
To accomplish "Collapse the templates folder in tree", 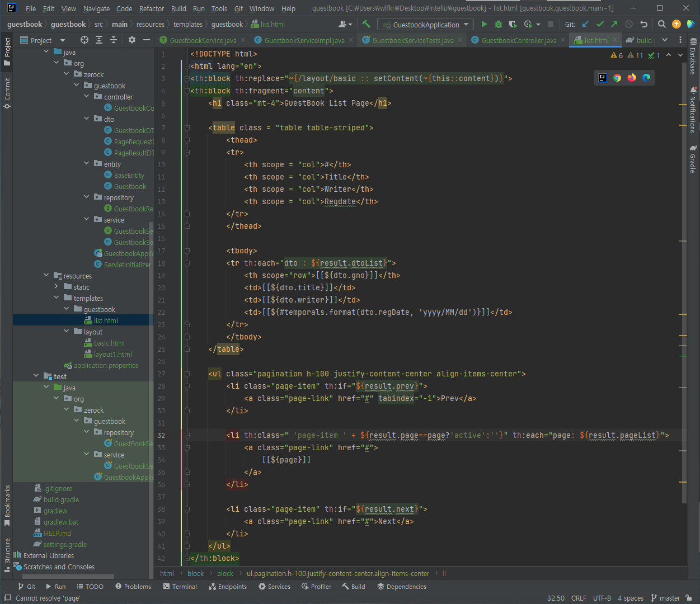I will pos(57,298).
